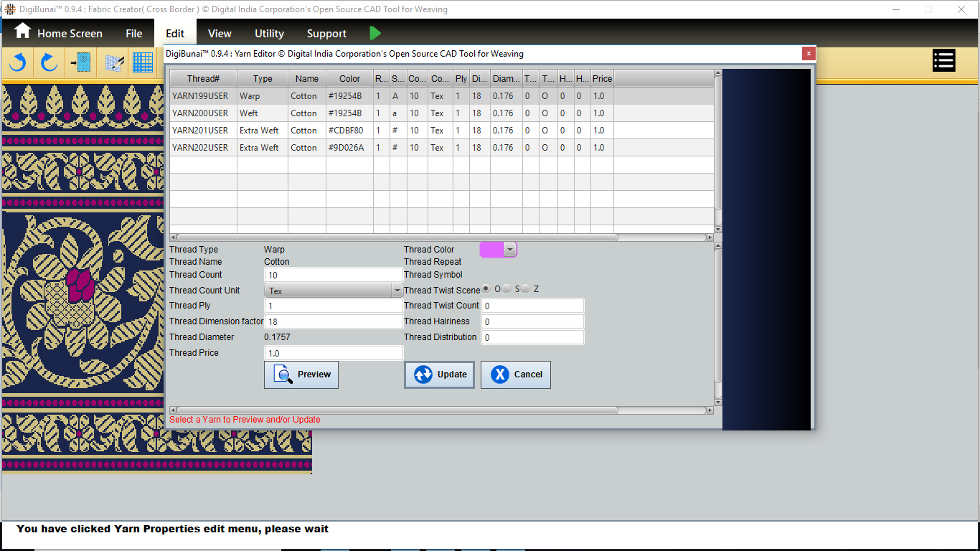Click the blue grid toolbar icon

click(x=143, y=63)
